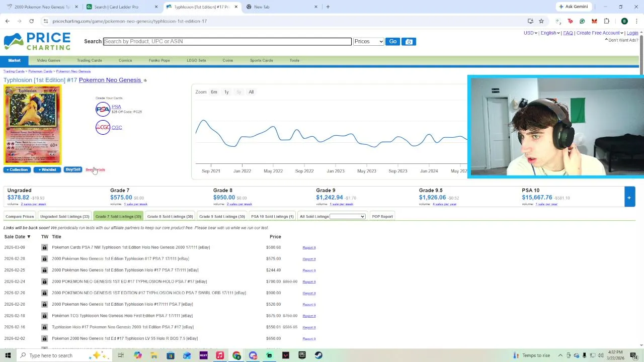Image resolution: width=644 pixels, height=362 pixels.
Task: Open the Trading Cards menu
Action: 90,60
